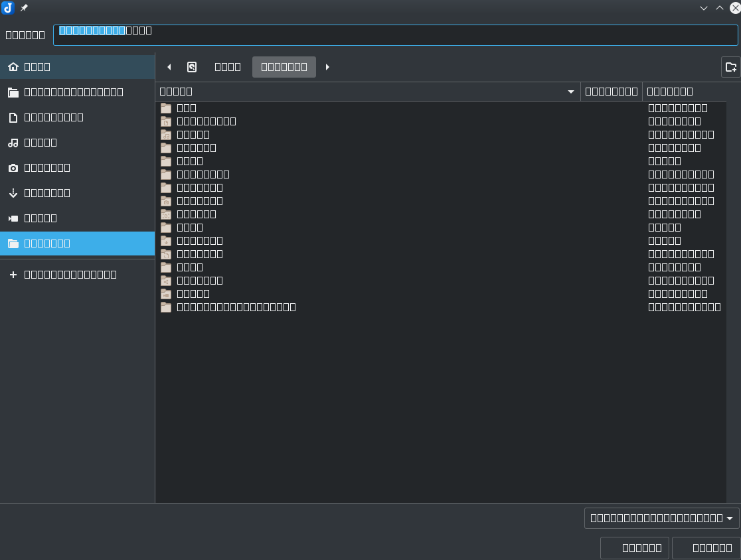Open the Videos place in the sidebar
Viewport: 741px width, 560px height.
[40, 218]
